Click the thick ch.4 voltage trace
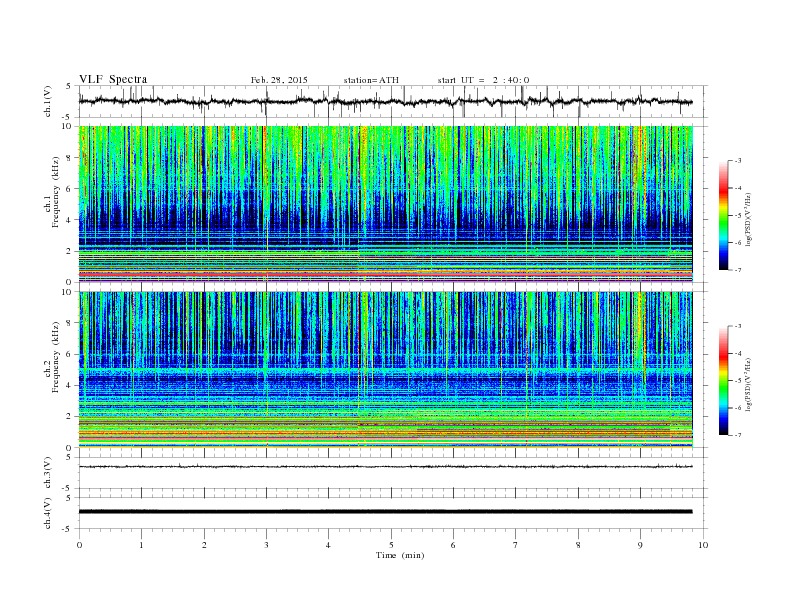This screenshot has height=612, width=792. coord(385,512)
